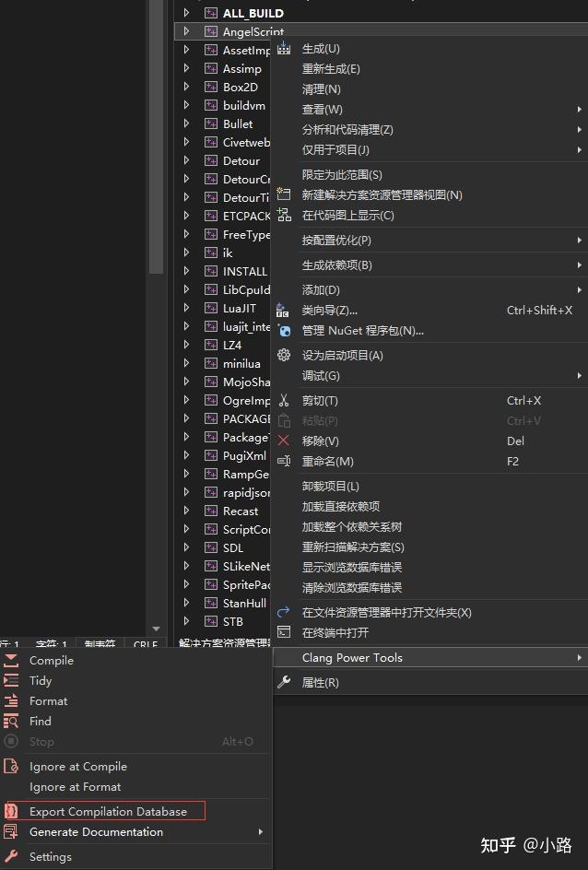Expand the Detour project node
Screen dimensions: 588x870
click(186, 160)
